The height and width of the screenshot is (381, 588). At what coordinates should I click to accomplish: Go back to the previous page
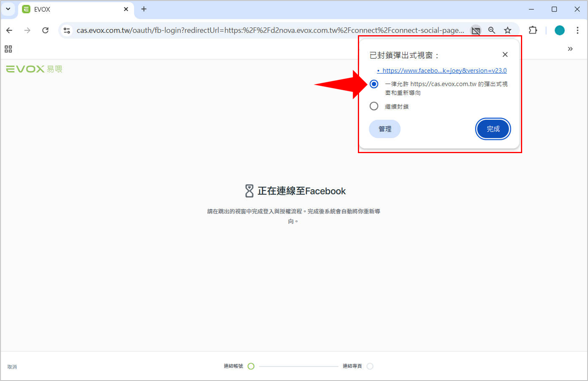click(x=9, y=30)
